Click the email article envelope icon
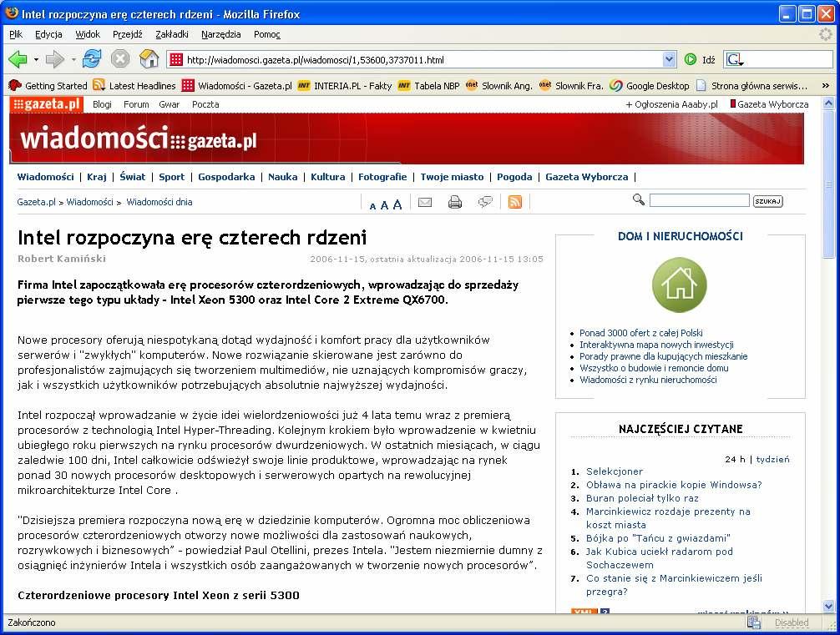Screen dimensions: 840x635 (425, 202)
